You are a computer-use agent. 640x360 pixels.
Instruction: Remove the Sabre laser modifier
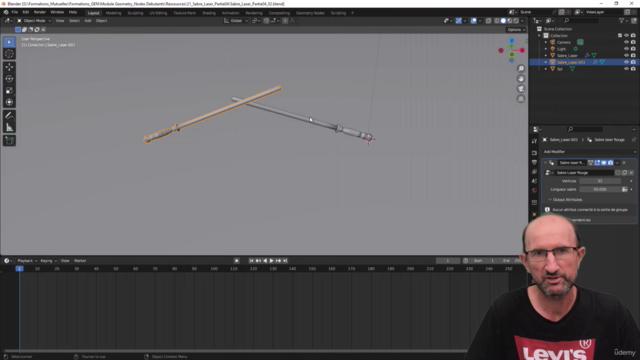(624, 163)
